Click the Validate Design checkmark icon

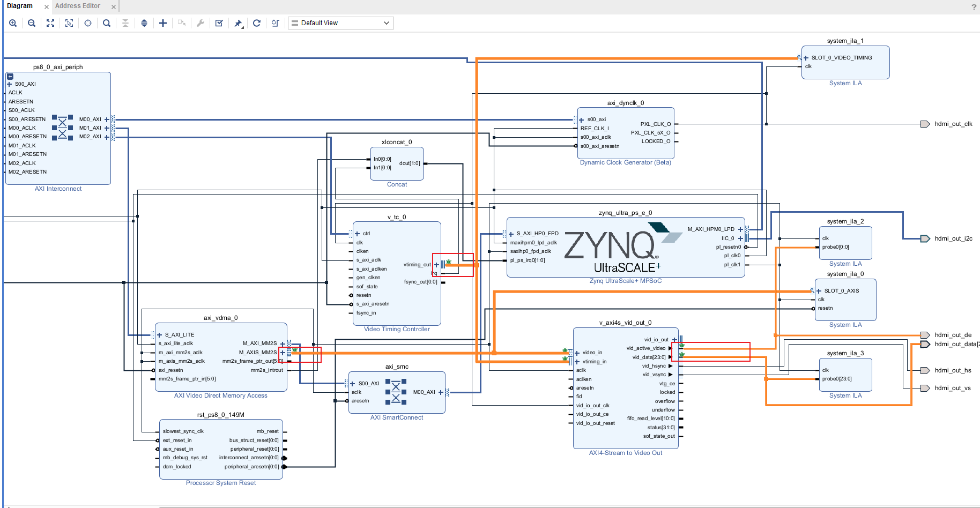pyautogui.click(x=219, y=23)
